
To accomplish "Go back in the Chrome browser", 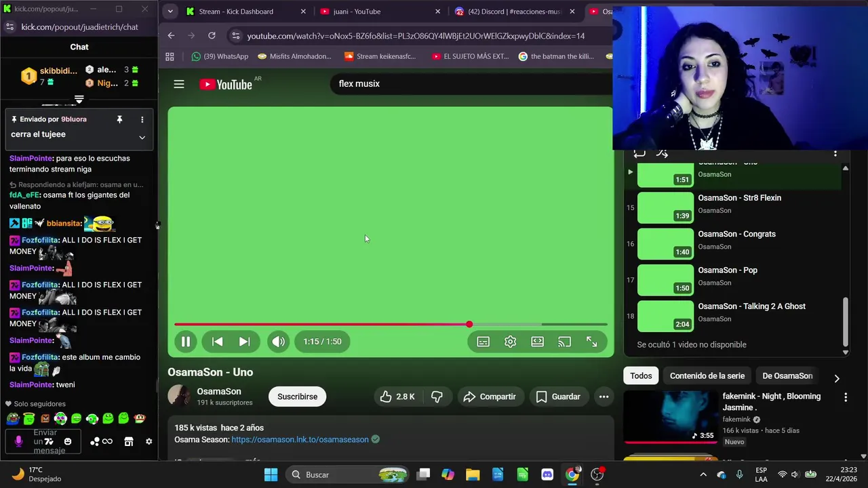I will tap(171, 36).
